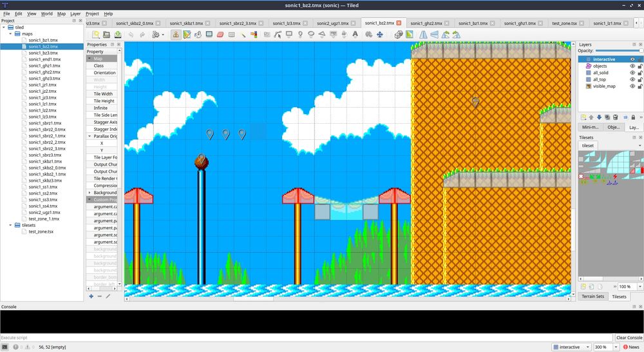Viewport: 644px width, 352px height.
Task: Select the Select Same Tile tool
Action: coord(254,35)
